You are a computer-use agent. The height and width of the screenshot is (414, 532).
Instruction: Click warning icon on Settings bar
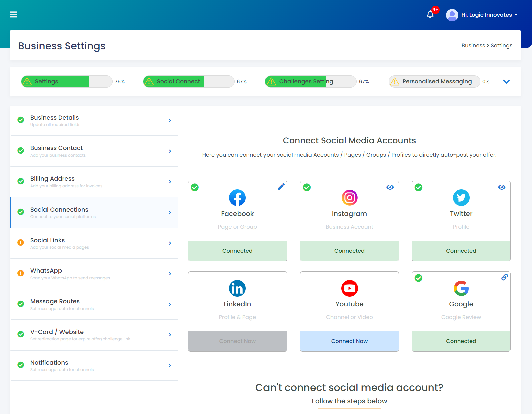(27, 82)
